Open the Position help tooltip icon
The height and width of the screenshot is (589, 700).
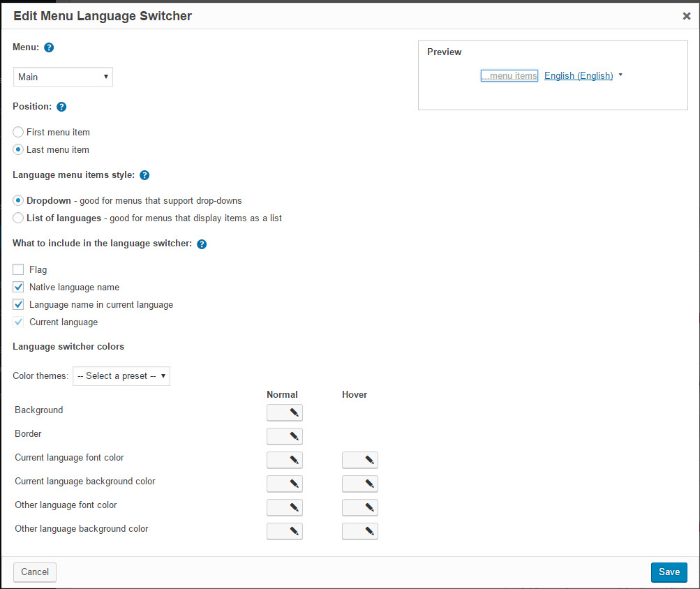(x=61, y=107)
